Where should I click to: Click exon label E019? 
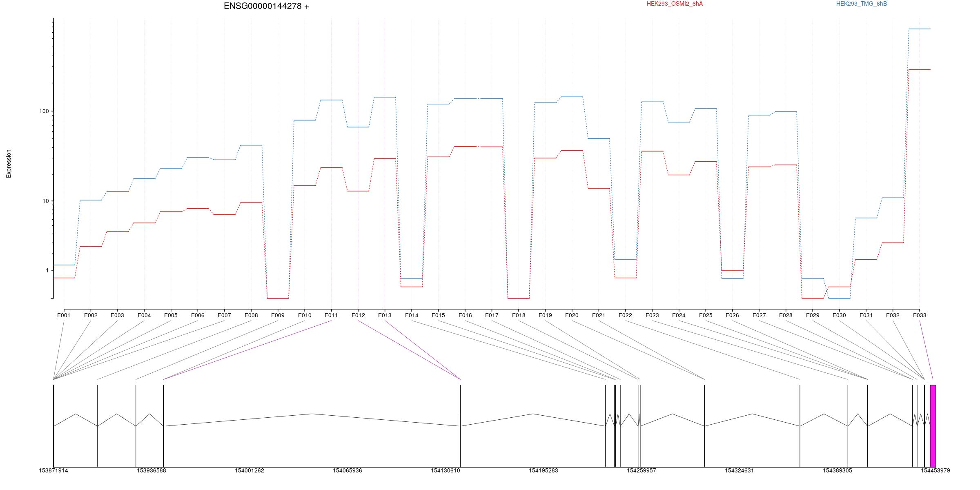545,315
